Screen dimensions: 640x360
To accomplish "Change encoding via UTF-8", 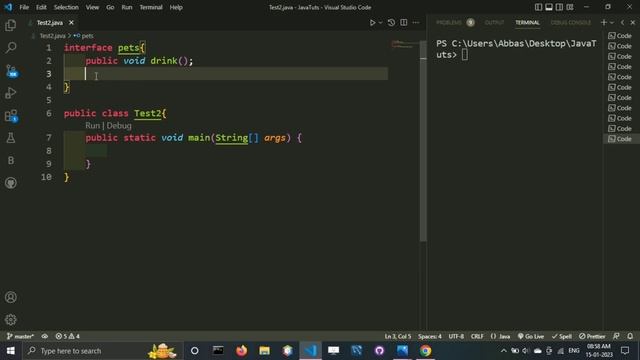I will tap(456, 336).
